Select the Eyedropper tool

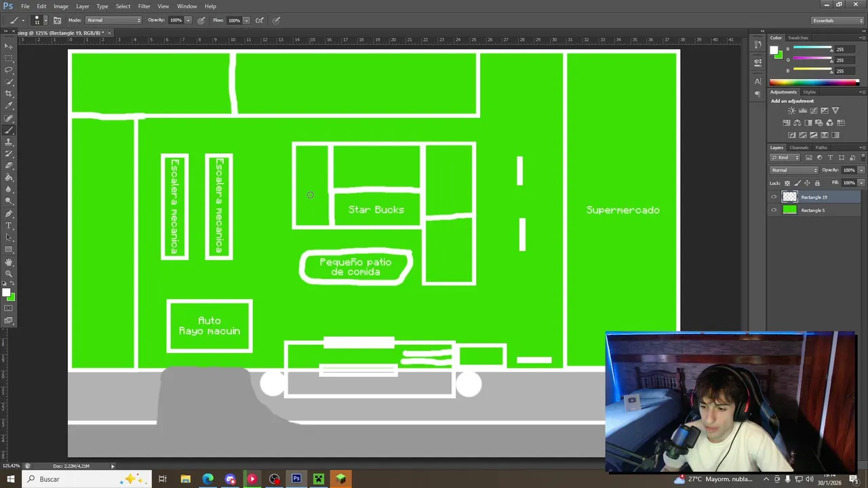click(x=9, y=106)
